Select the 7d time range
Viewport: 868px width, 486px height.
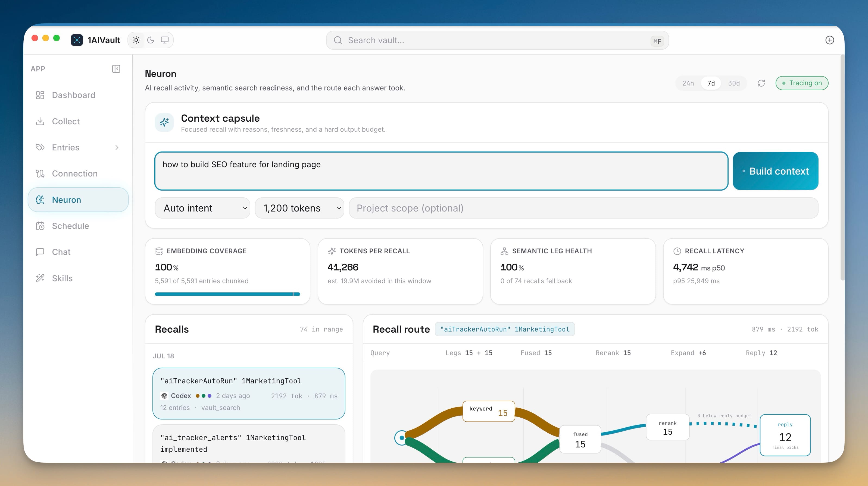point(711,83)
